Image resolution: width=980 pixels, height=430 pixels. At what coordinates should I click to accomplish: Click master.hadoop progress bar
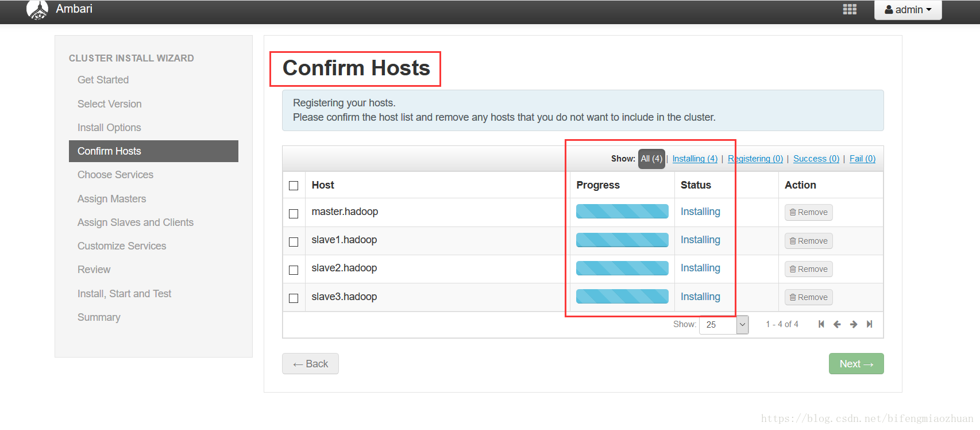[622, 212]
